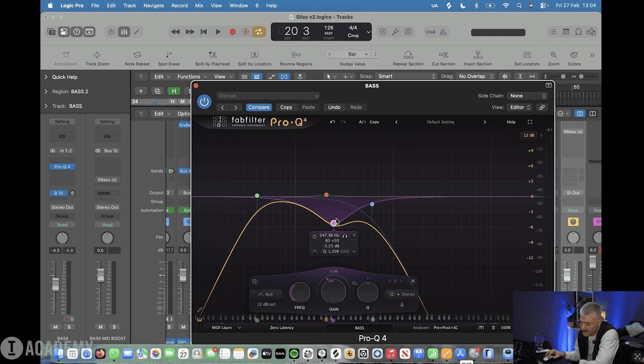The width and height of the screenshot is (644, 364).
Task: Open the Mix menu in menu bar
Action: point(199,6)
